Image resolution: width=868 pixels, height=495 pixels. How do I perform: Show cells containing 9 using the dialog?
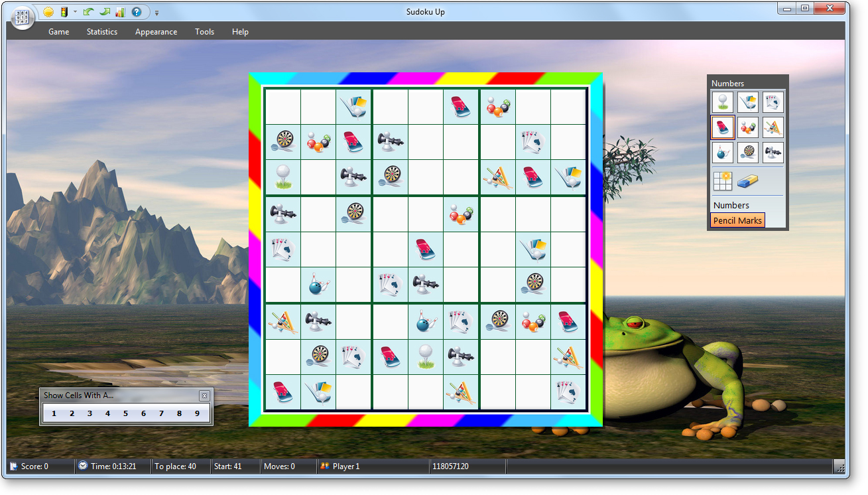[x=197, y=413]
